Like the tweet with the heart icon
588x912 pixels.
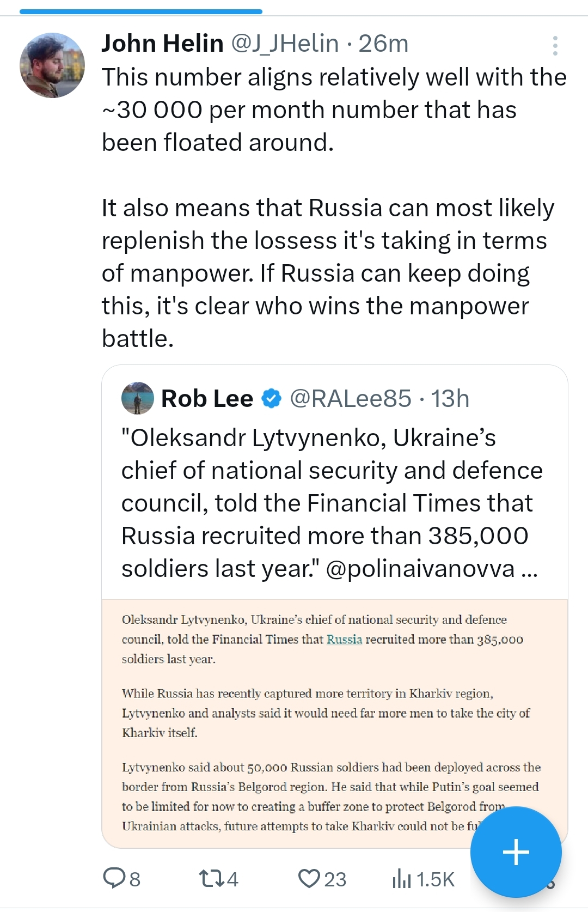[x=309, y=878]
